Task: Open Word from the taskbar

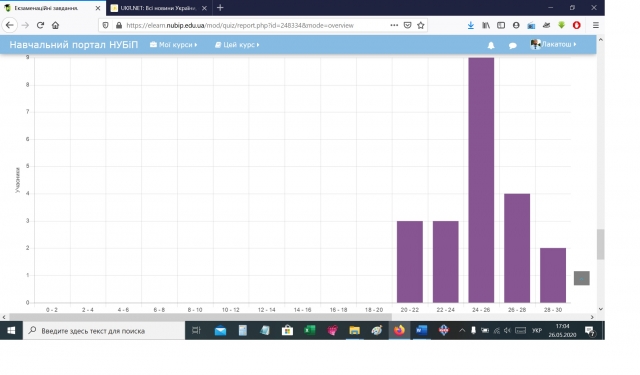Action: (x=421, y=331)
